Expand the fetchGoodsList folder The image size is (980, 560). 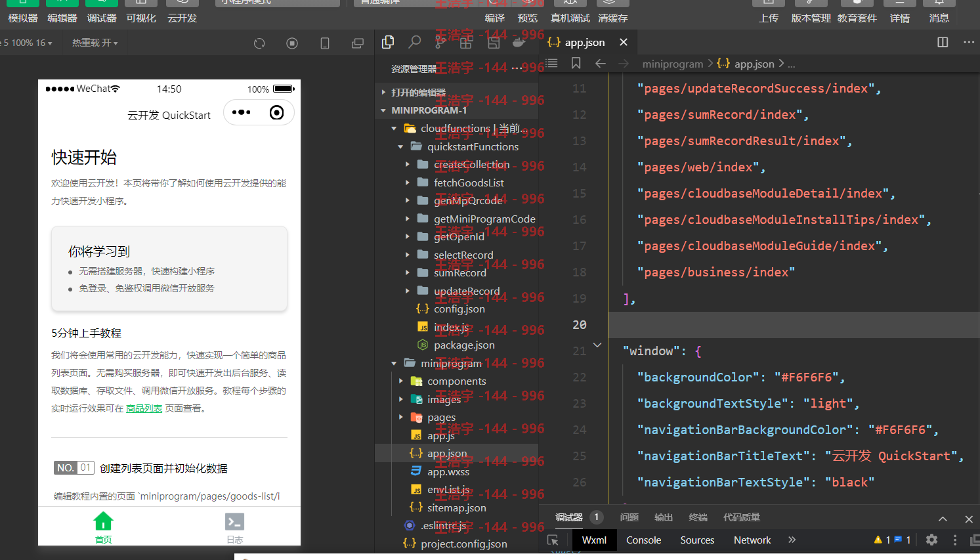(x=407, y=183)
